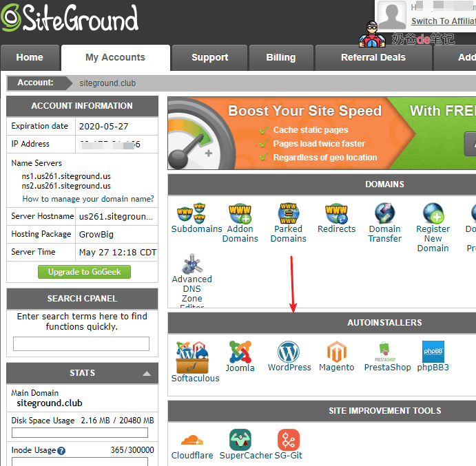Open the Referral Deals tab
This screenshot has width=476, height=466.
[373, 57]
